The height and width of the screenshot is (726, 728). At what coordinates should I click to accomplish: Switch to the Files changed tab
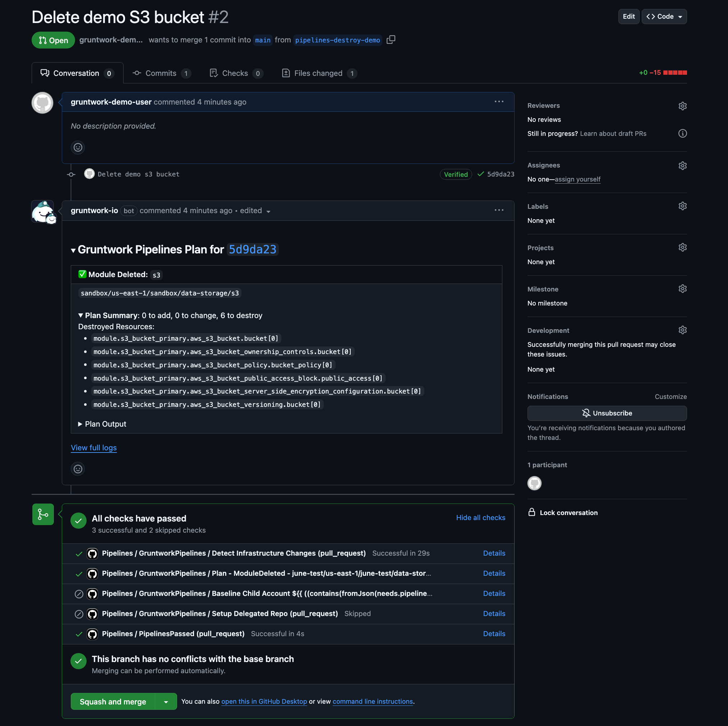coord(319,73)
